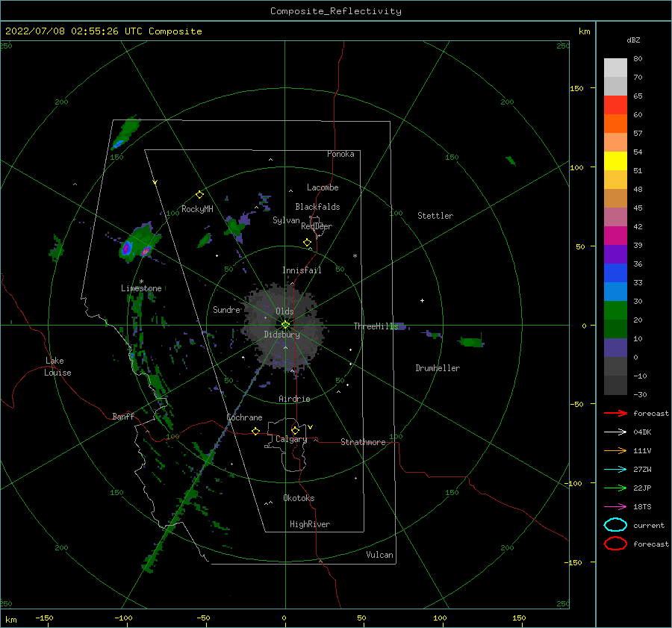Select the Banff label

(123, 416)
